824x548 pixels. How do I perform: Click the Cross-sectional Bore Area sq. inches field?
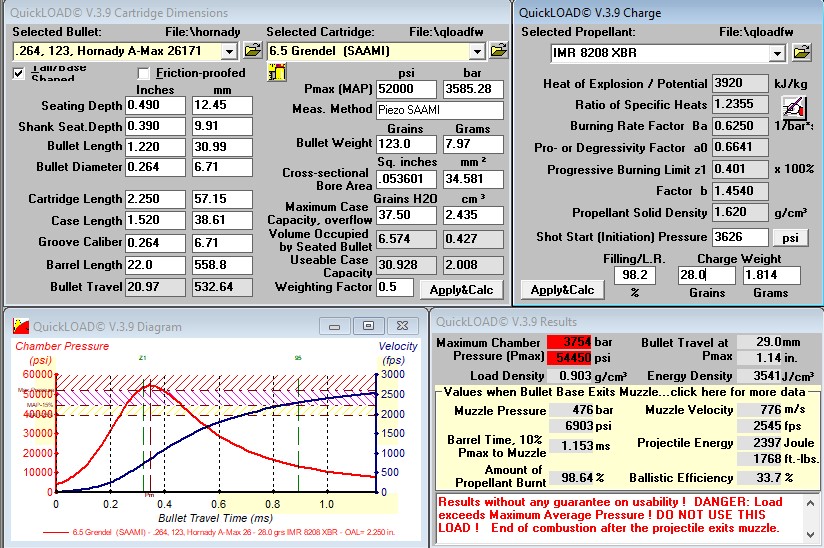(x=406, y=179)
